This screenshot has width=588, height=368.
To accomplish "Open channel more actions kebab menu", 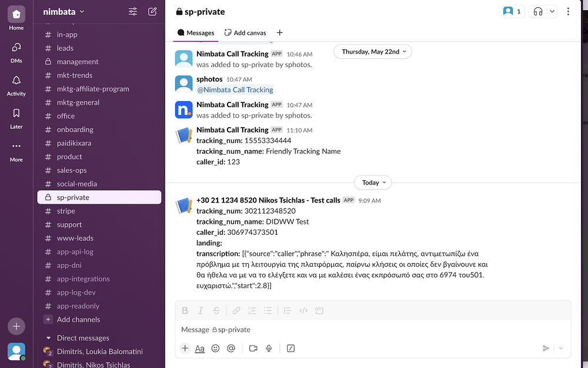I will pyautogui.click(x=568, y=12).
